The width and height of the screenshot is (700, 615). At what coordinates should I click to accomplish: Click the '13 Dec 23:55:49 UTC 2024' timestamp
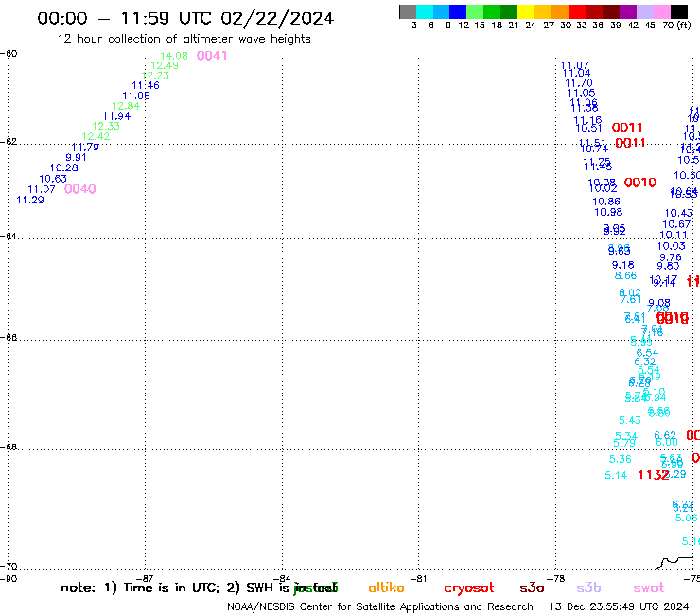coord(619,607)
